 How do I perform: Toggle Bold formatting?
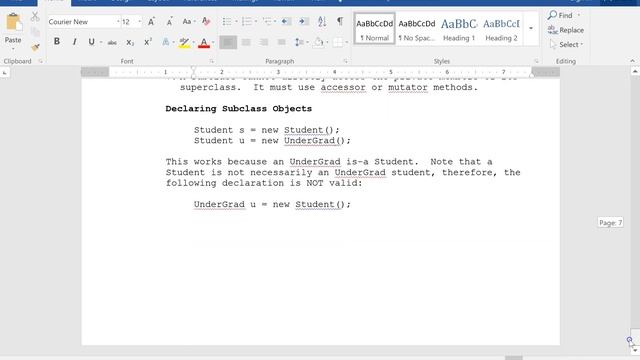57,42
